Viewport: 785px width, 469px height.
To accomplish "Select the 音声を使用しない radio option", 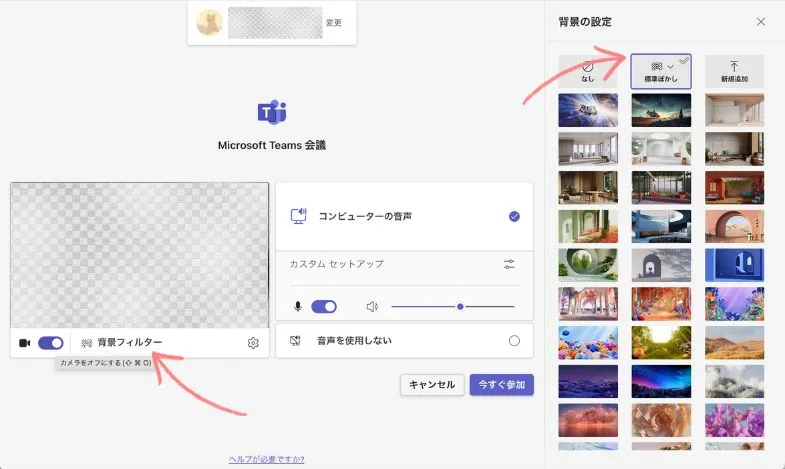I will (514, 341).
